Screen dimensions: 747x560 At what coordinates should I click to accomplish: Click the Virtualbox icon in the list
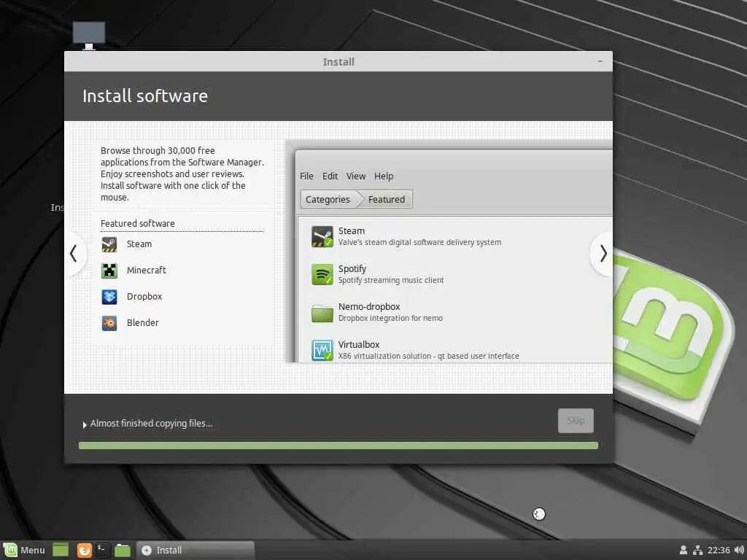click(322, 350)
